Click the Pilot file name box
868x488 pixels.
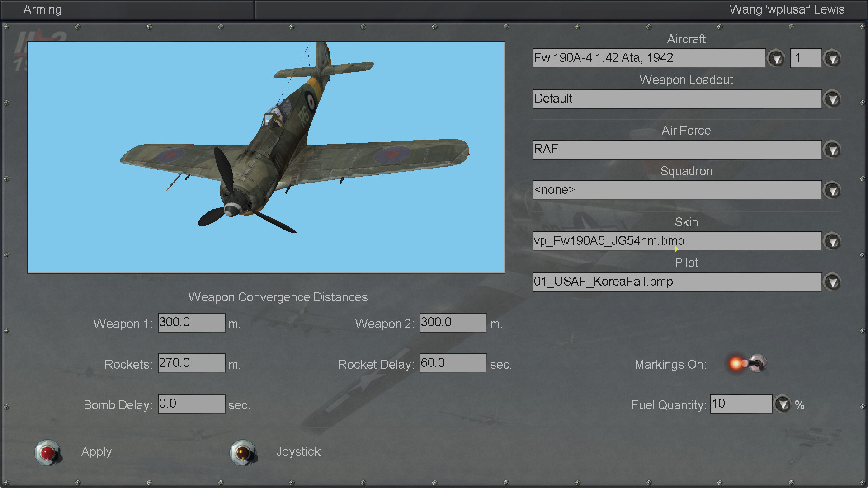677,282
